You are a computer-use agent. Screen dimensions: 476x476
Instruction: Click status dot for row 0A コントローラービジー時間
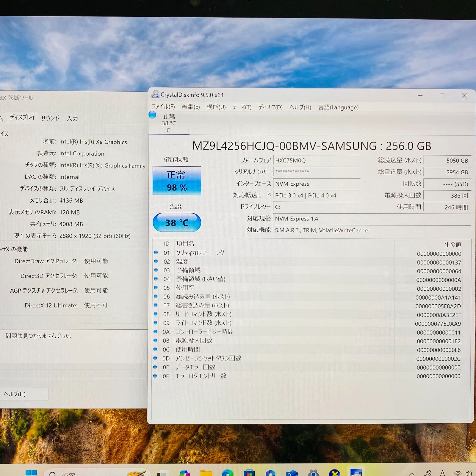[155, 331]
